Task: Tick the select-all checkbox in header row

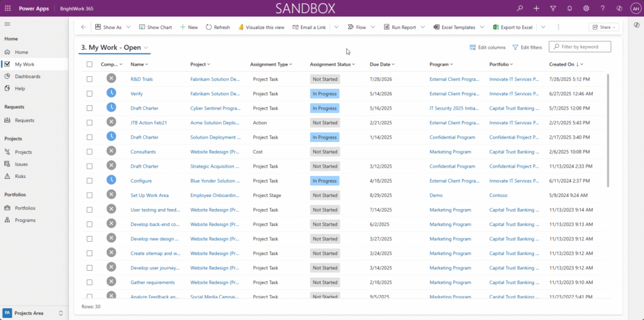Action: (89, 64)
